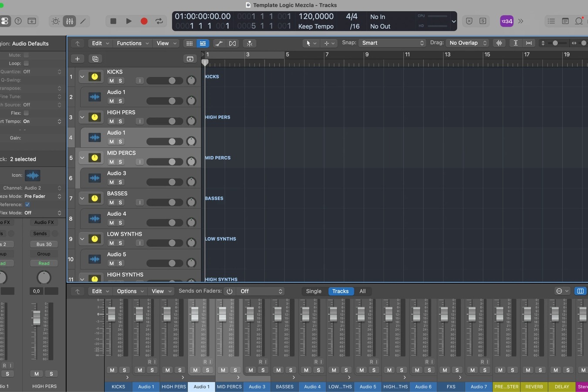Toggle the Mute checkbox in Region inspector

(26, 55)
